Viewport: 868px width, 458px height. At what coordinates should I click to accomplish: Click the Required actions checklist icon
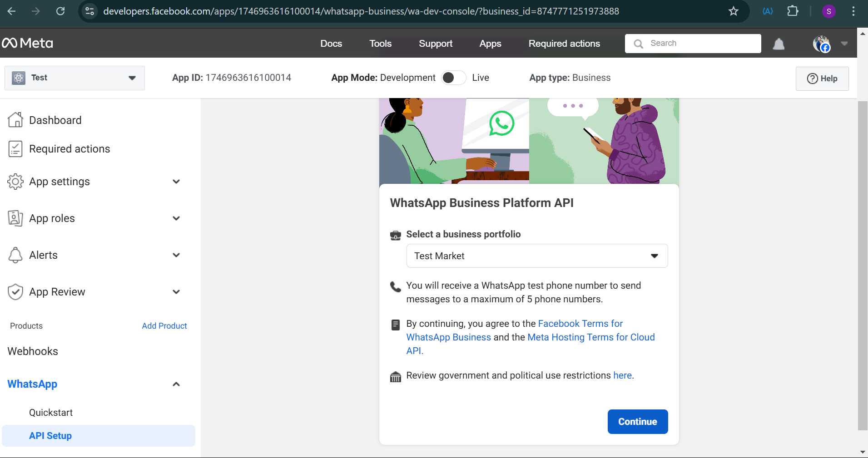16,148
